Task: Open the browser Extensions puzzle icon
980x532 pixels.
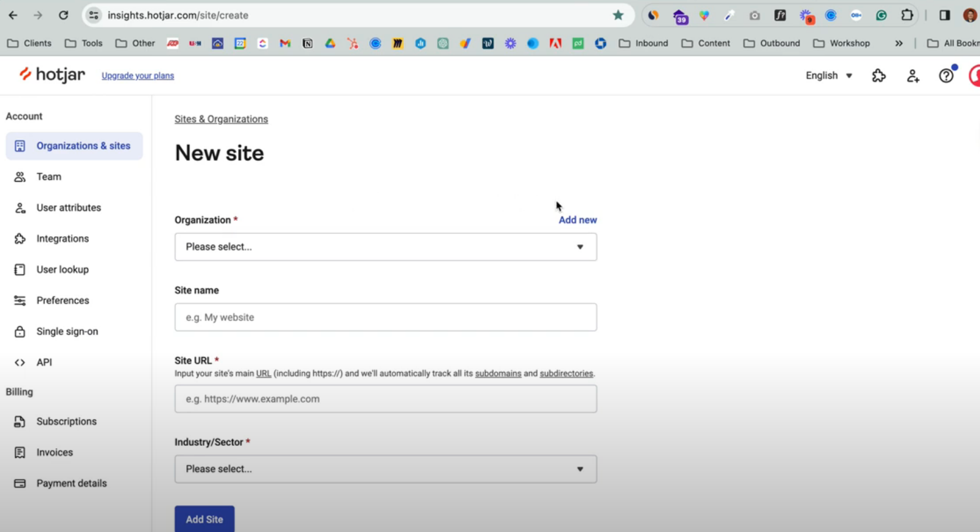Action: tap(907, 15)
